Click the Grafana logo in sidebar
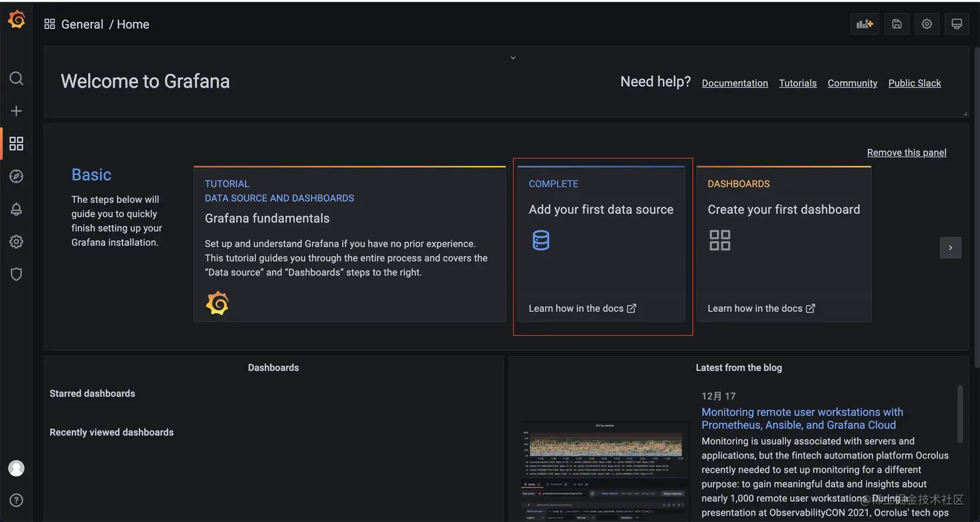The width and height of the screenshot is (980, 522). (16, 20)
